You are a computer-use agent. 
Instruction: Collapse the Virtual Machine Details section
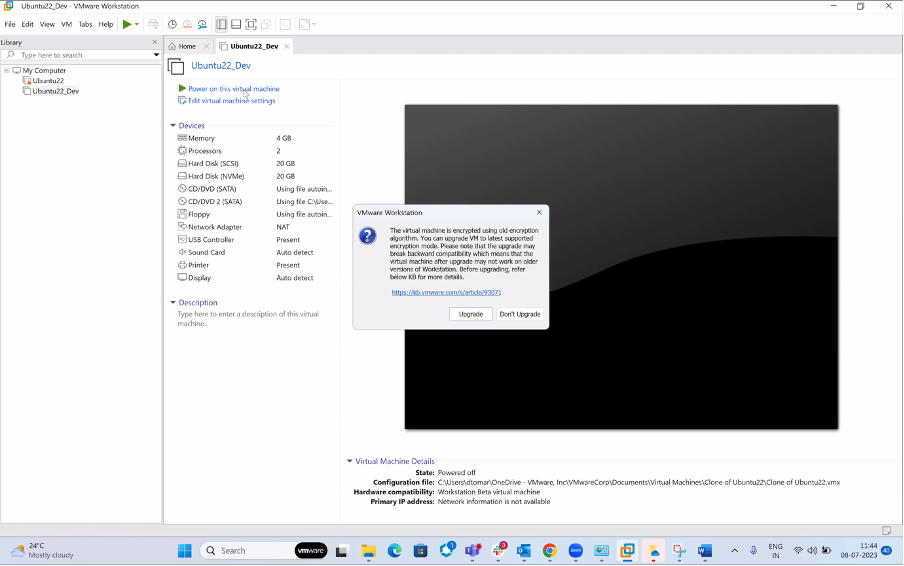pos(349,461)
